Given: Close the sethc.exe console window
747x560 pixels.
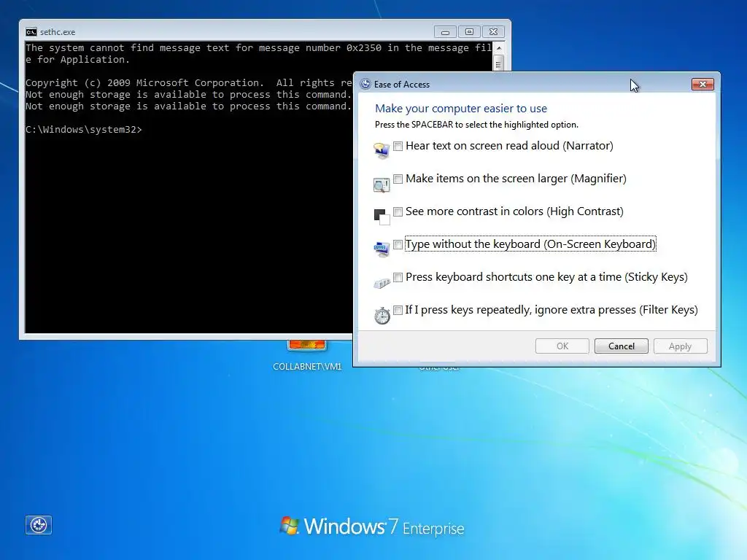Looking at the screenshot, I should [494, 32].
